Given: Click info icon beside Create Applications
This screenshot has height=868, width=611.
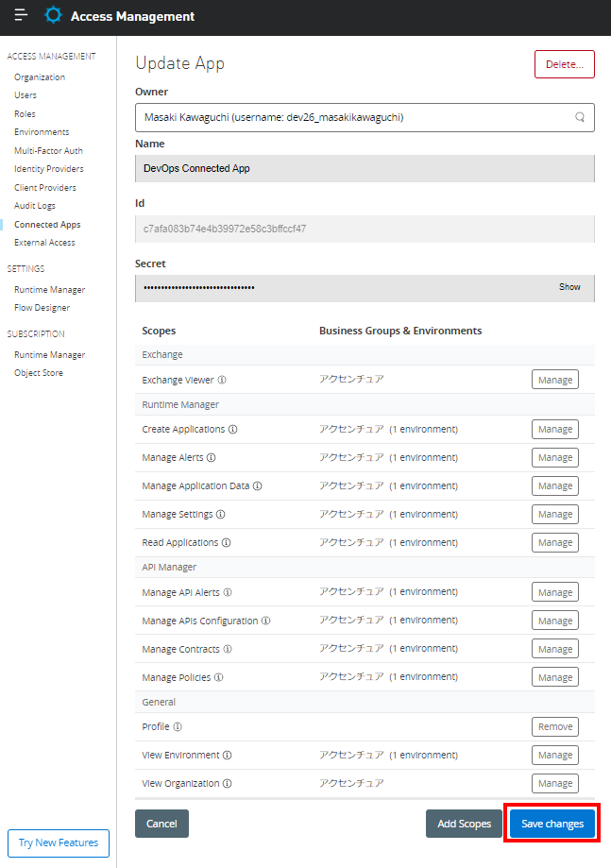Looking at the screenshot, I should 233,429.
